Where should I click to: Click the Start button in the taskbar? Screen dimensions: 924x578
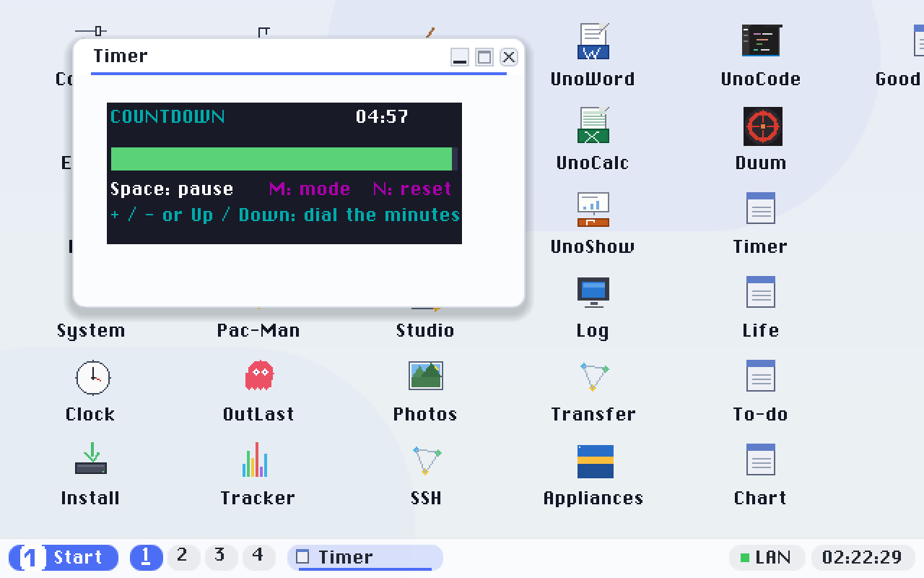click(x=64, y=558)
